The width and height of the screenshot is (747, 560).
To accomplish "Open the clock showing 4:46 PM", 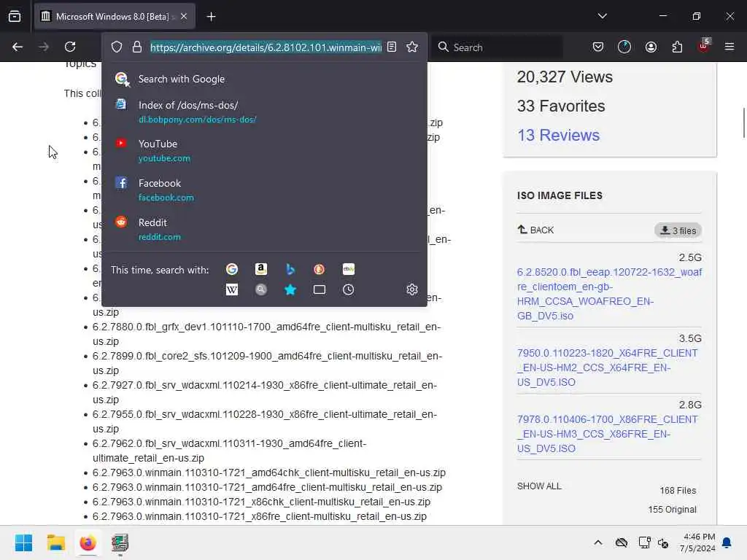I will pos(698,542).
